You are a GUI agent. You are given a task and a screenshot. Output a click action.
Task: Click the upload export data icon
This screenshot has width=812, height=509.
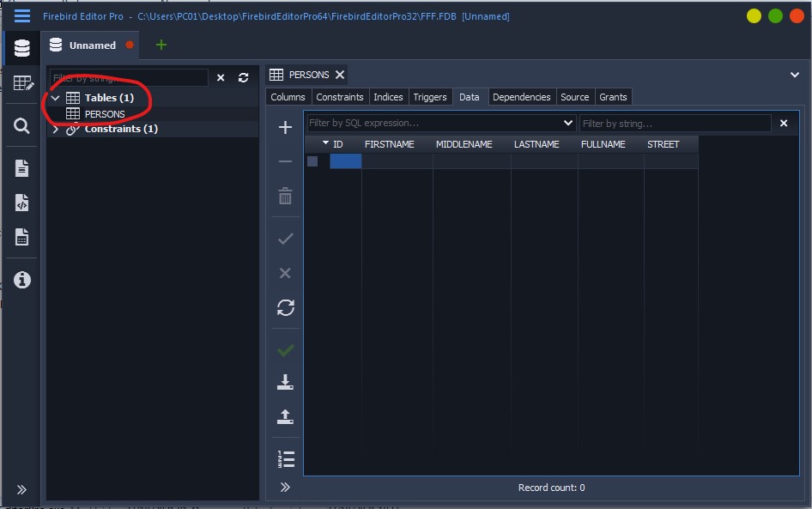(285, 417)
